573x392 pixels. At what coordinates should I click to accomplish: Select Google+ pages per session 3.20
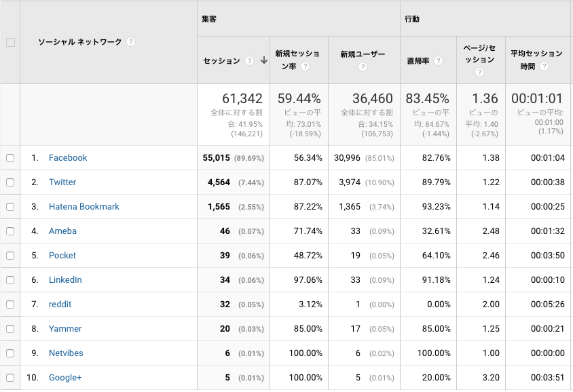(x=491, y=377)
